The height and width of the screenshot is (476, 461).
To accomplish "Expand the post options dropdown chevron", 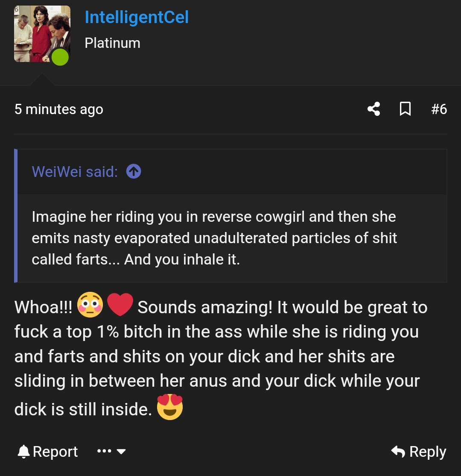I will [121, 452].
